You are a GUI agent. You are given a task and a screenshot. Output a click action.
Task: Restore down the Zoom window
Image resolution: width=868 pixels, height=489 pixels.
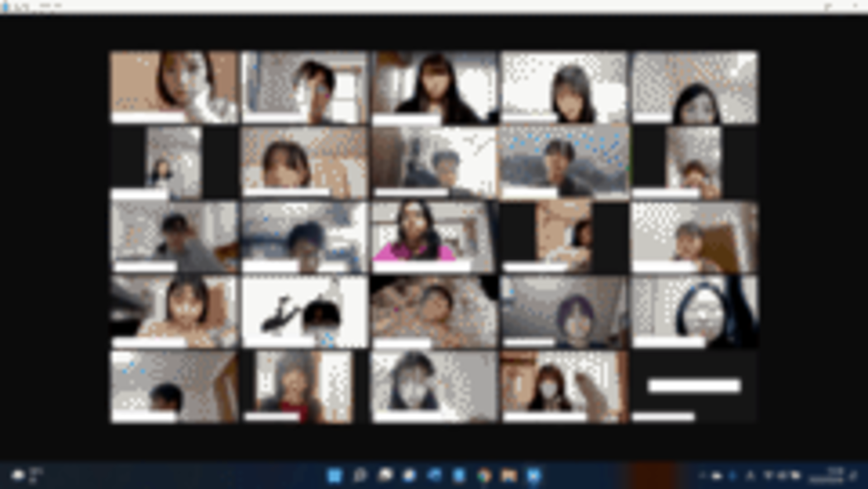coord(827,6)
